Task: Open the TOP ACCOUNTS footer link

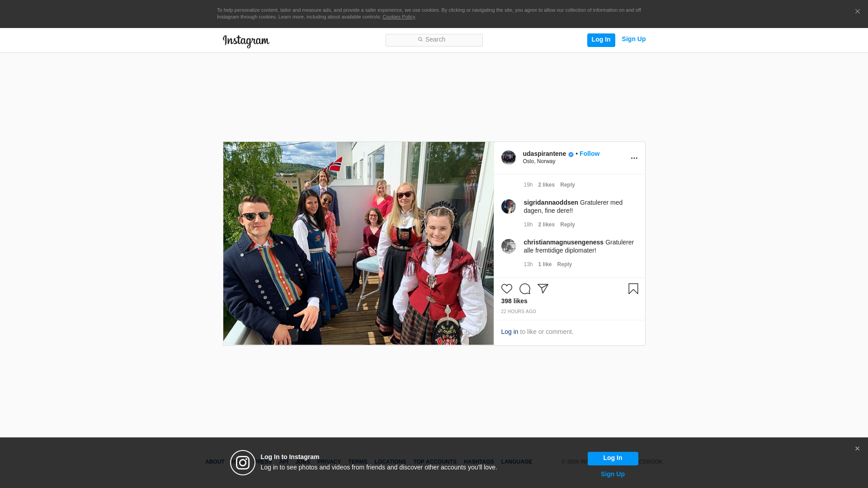Action: pos(434,462)
